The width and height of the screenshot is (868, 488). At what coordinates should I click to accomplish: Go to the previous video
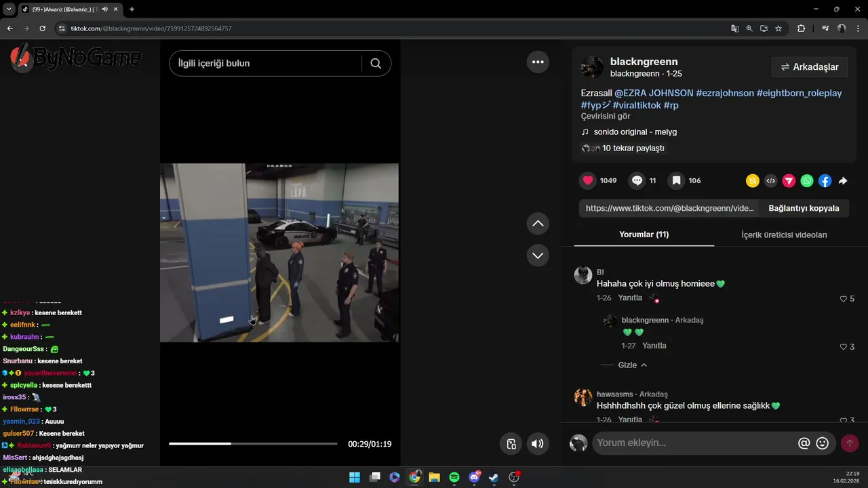538,224
